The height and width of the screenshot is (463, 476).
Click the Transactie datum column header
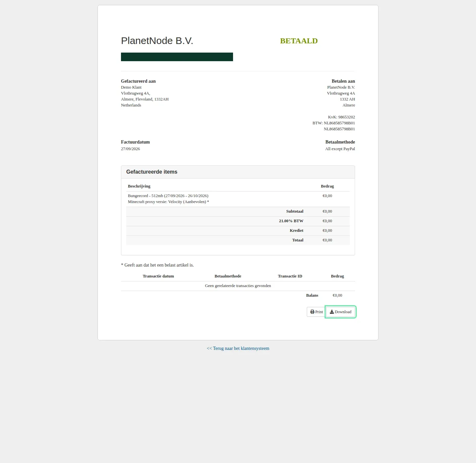(158, 276)
